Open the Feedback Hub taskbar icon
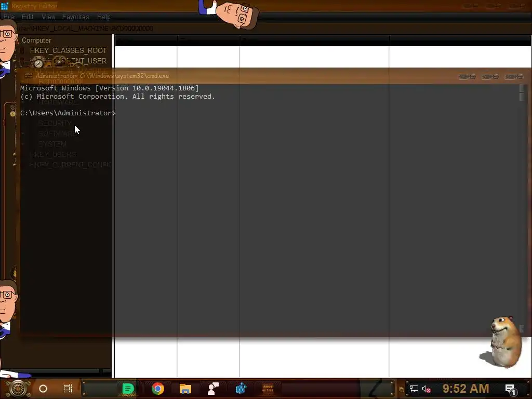The width and height of the screenshot is (532, 399). (x=213, y=389)
